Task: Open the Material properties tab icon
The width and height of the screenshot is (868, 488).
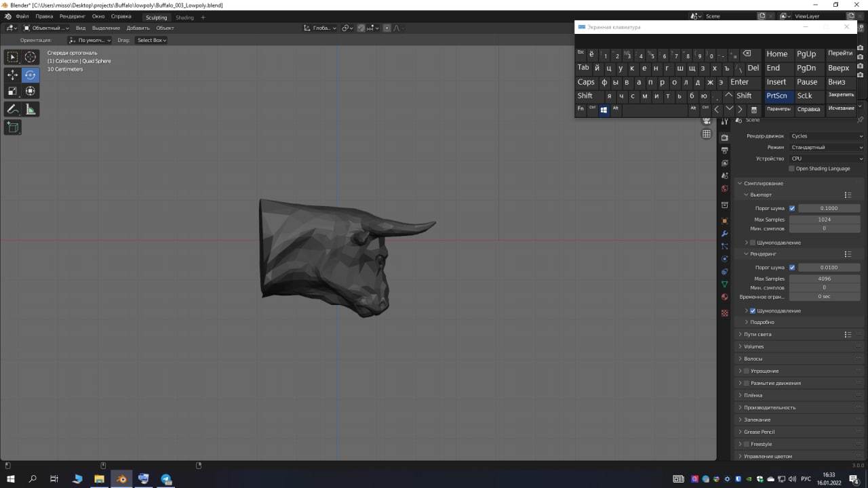Action: [725, 297]
